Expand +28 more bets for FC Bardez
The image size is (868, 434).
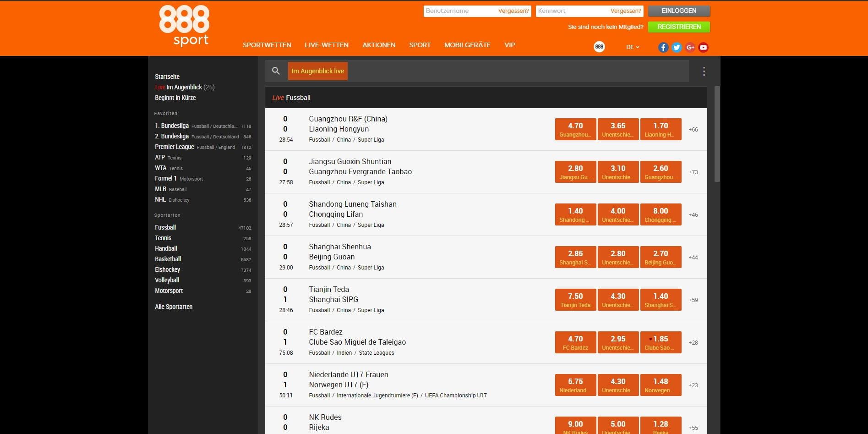click(693, 343)
